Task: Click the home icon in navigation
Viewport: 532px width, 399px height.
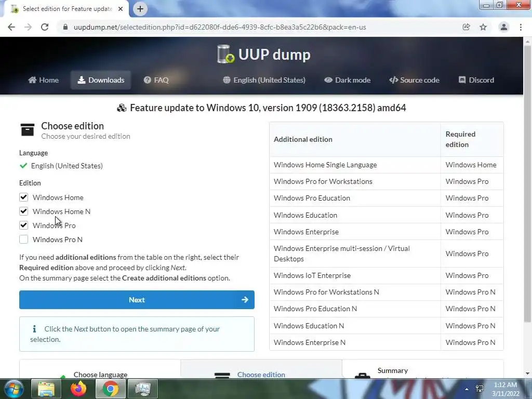Action: pos(32,80)
